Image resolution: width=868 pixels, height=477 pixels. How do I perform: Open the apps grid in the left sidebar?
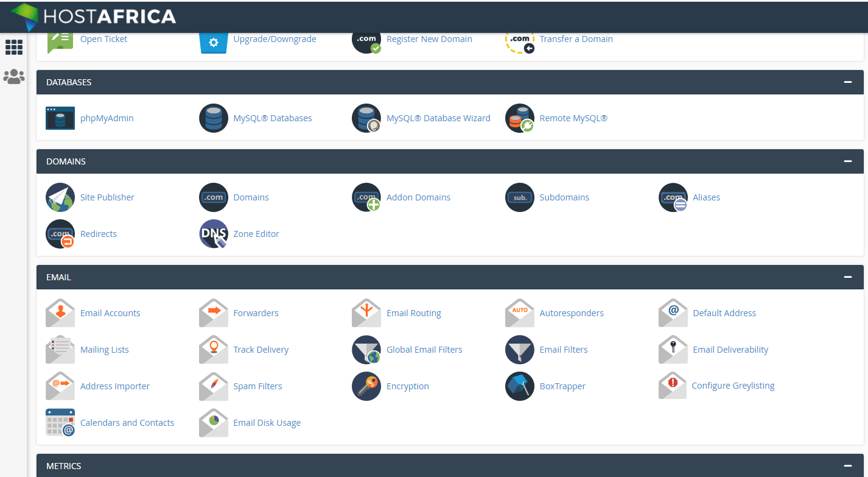pyautogui.click(x=13, y=47)
